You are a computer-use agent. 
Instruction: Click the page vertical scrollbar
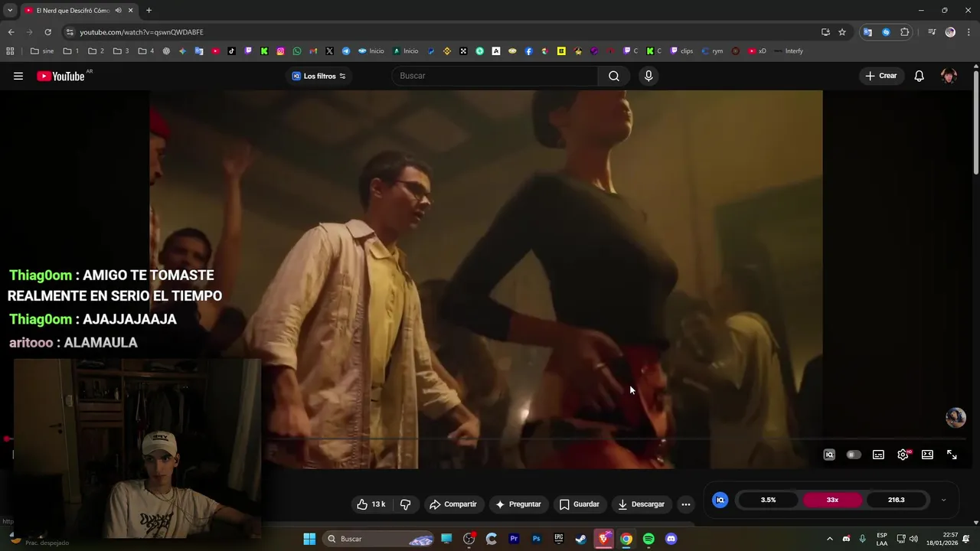pos(975,122)
